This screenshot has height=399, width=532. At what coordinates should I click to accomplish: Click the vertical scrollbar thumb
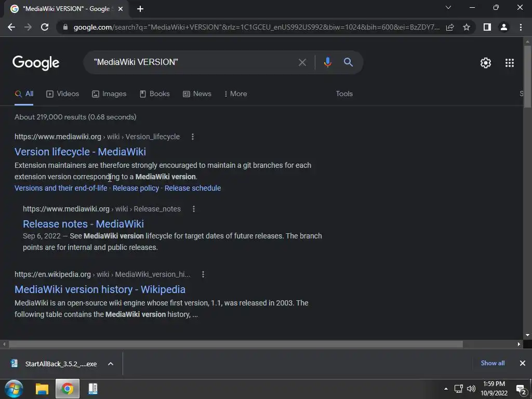coord(527,77)
